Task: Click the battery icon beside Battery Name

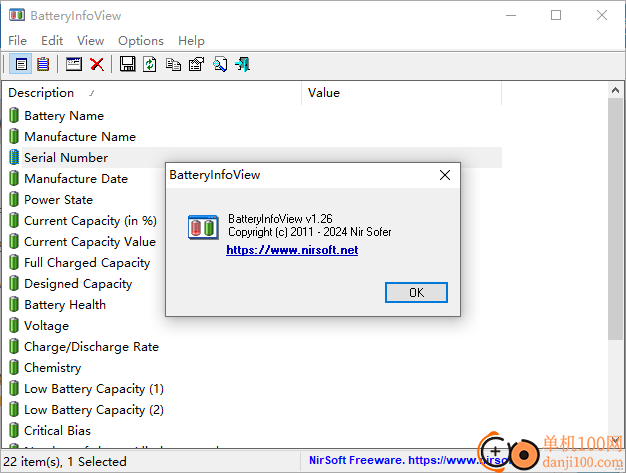Action: [x=14, y=115]
